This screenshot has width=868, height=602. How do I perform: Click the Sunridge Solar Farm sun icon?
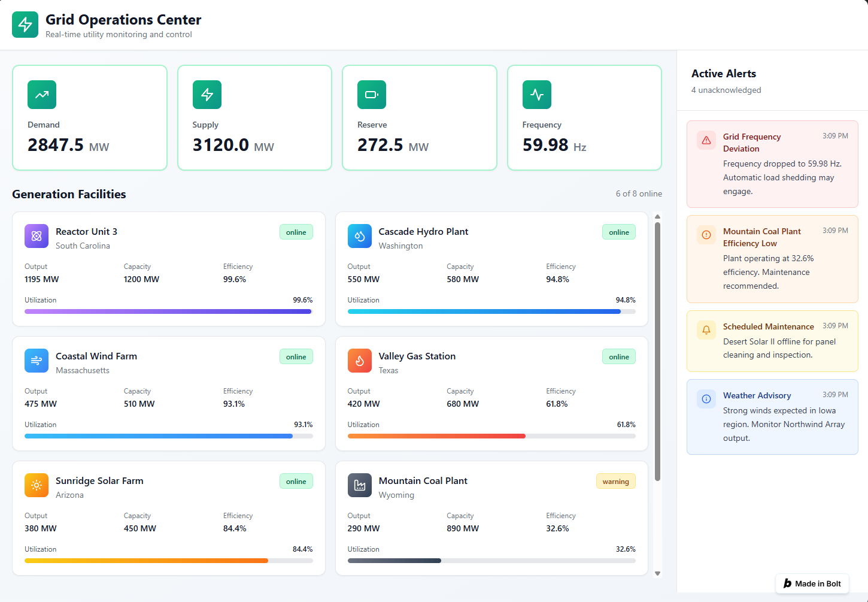click(x=37, y=485)
